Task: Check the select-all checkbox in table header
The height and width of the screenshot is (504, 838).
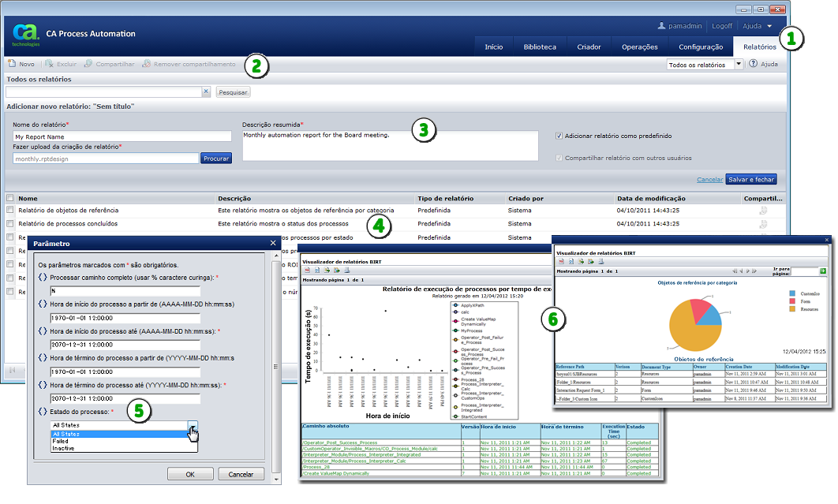Action: 10,199
